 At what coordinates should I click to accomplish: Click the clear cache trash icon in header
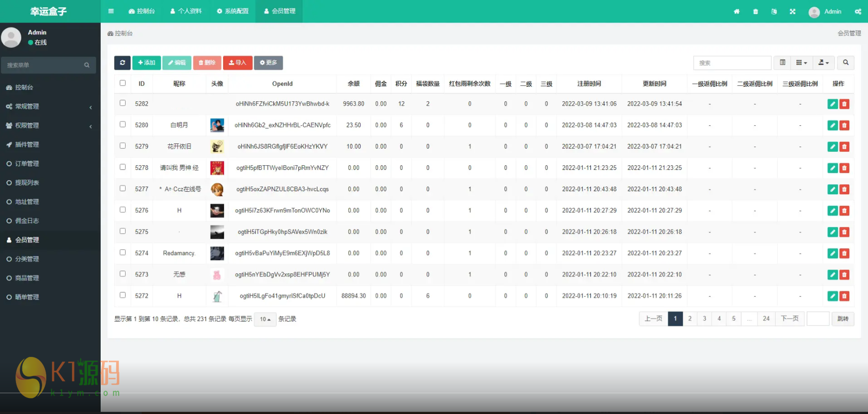coord(755,11)
